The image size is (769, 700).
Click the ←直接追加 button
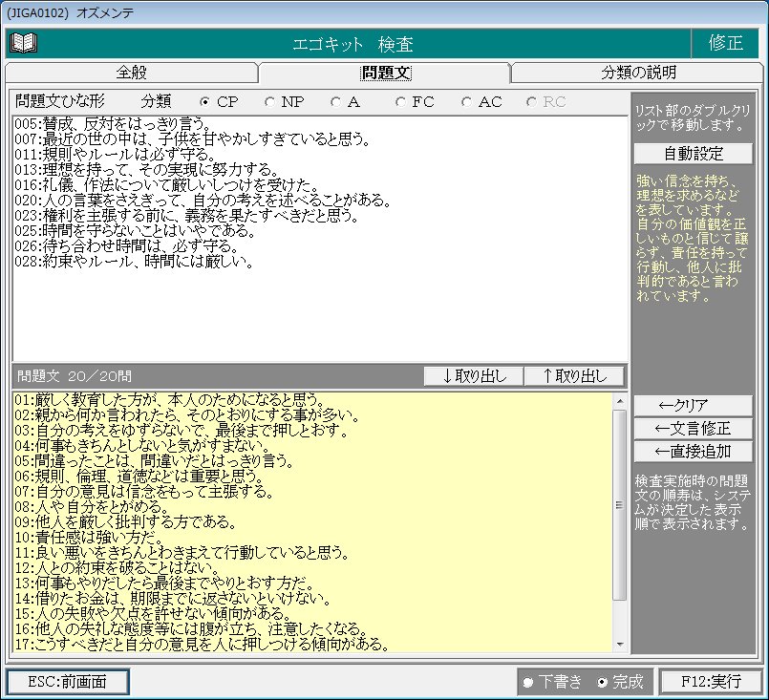693,452
